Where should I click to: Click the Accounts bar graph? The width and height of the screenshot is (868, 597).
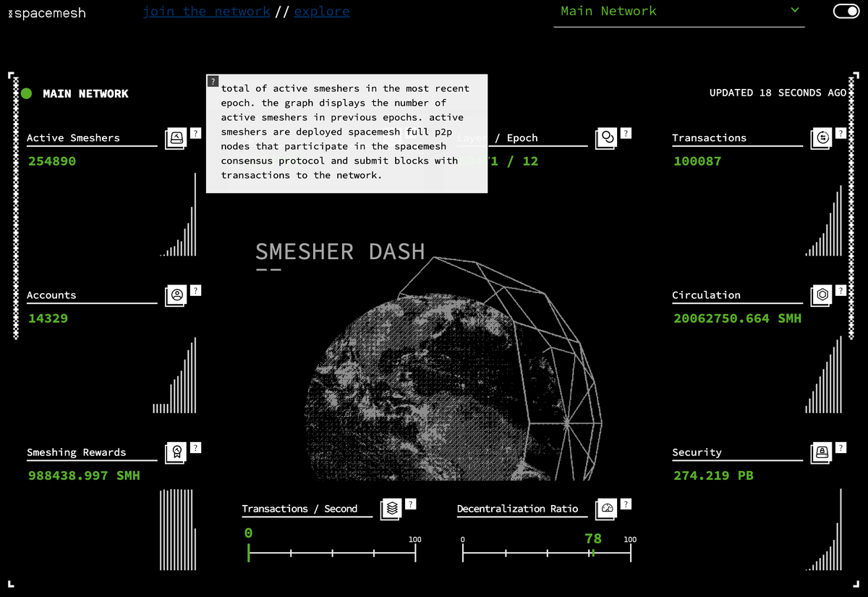(x=174, y=375)
